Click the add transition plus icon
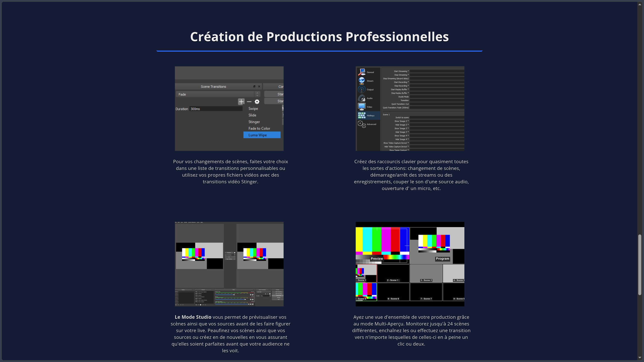The image size is (644, 362). 241,102
